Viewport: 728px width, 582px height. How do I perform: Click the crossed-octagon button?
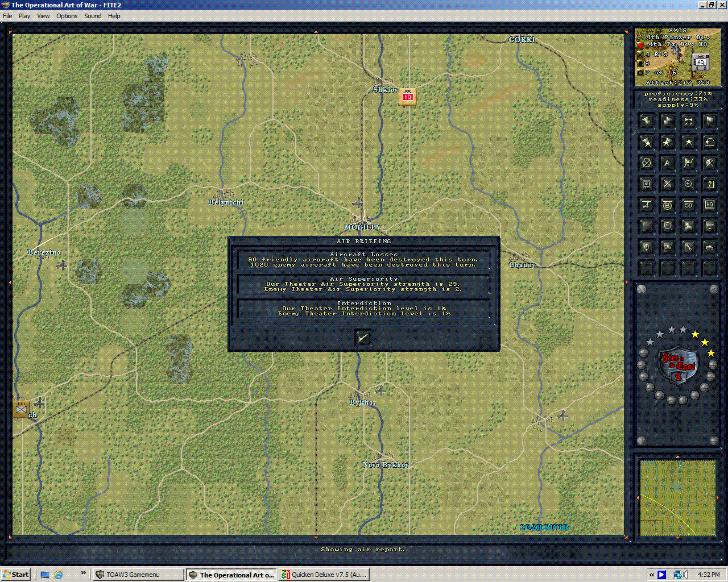[x=646, y=163]
